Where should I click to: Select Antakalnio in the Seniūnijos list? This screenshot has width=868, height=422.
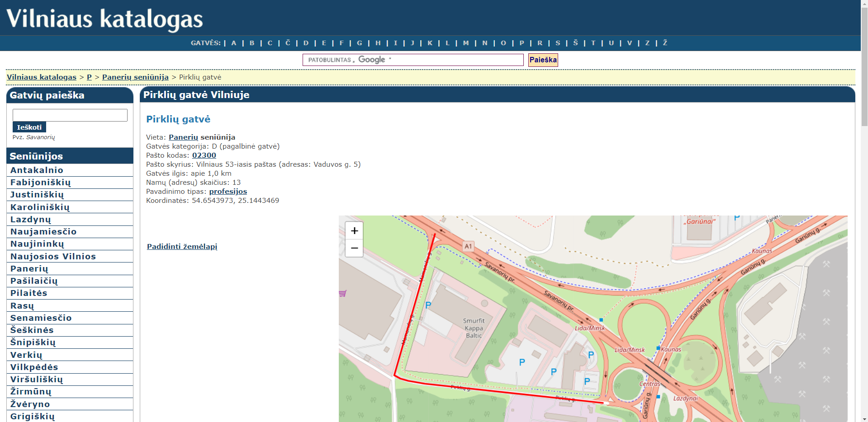point(37,170)
